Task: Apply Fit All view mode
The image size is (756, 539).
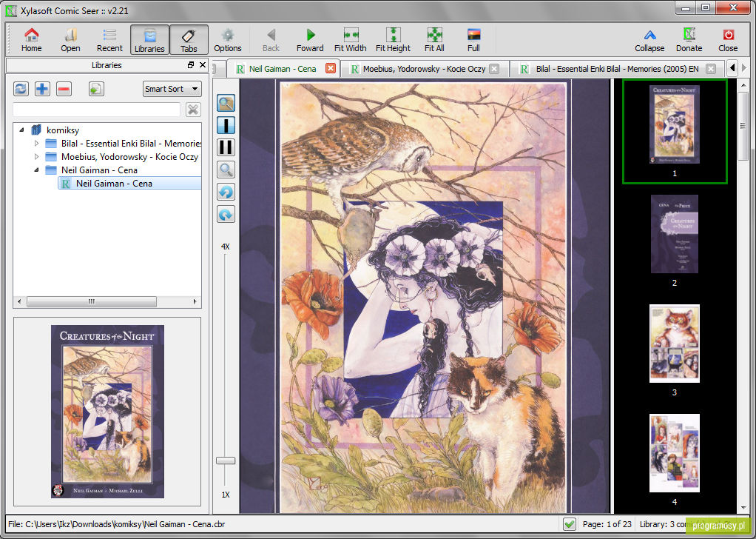Action: (x=434, y=40)
